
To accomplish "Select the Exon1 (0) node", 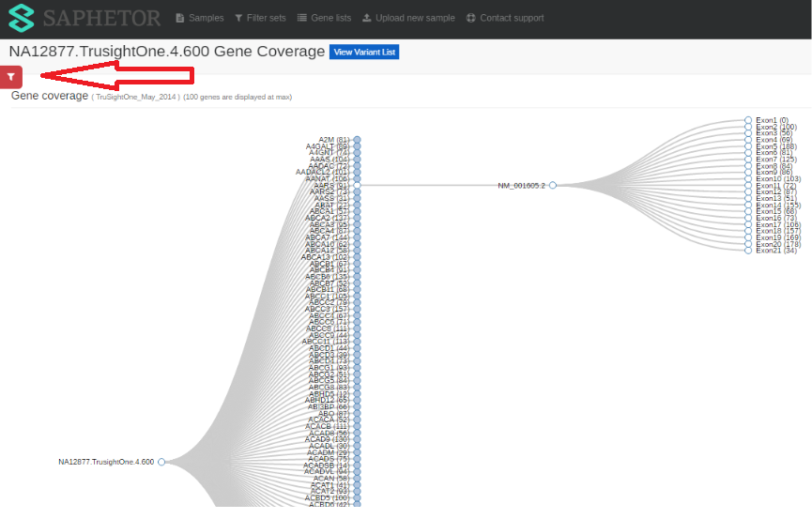I will (x=748, y=120).
